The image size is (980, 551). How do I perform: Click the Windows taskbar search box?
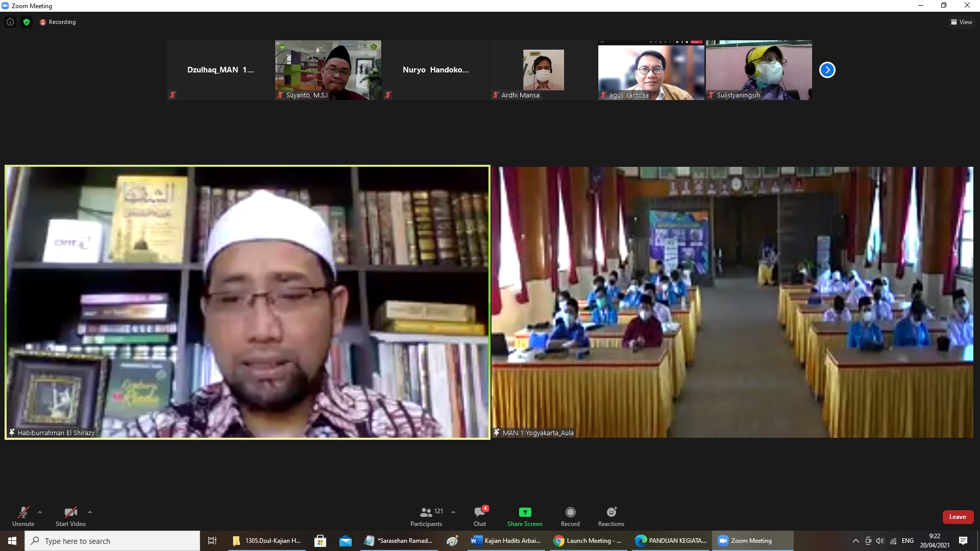tap(112, 541)
